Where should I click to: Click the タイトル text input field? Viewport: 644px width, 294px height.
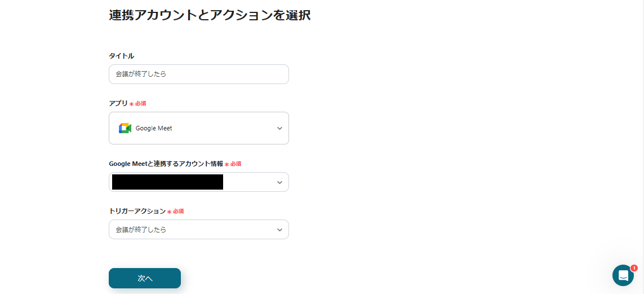[x=198, y=74]
